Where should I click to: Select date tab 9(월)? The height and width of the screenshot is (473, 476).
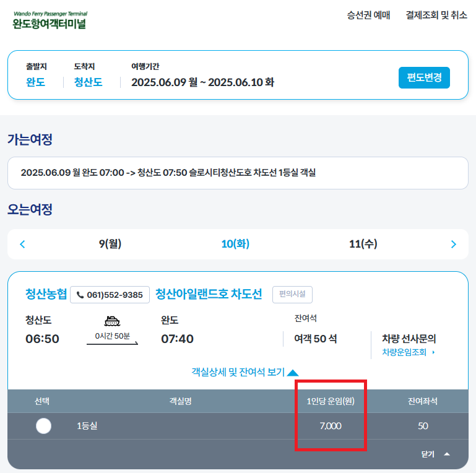coord(110,244)
